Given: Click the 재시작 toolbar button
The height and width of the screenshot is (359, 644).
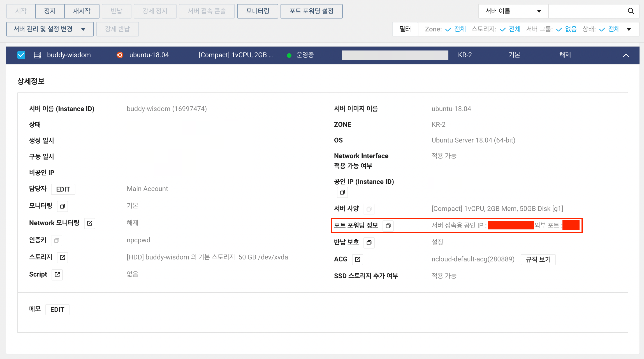Looking at the screenshot, I should click(x=82, y=11).
